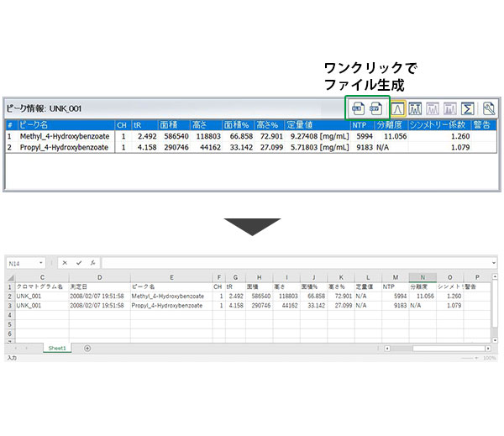Click the Excel cancel entry X icon
The image size is (504, 436).
point(65,263)
